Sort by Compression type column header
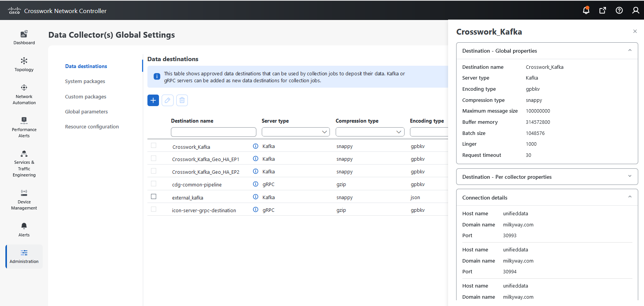This screenshot has height=306, width=644. (357, 121)
